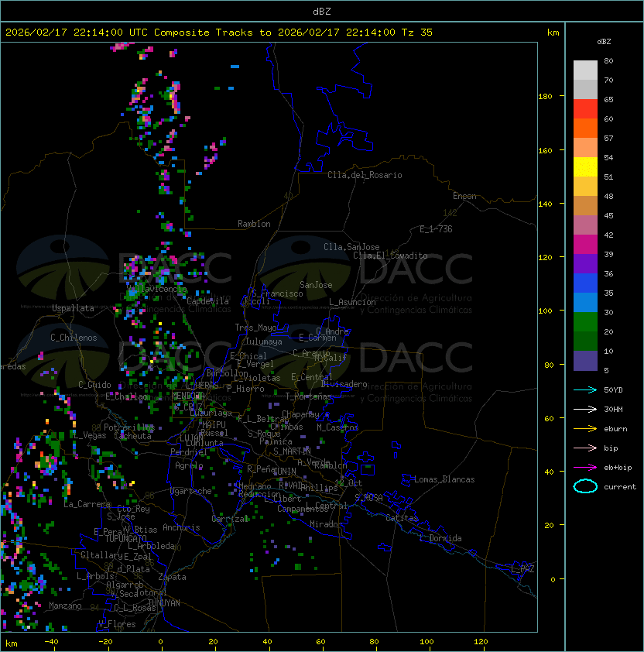This screenshot has height=652, width=644.
Task: Click the cyan ellipse 'current' legend symbol
Action: (585, 486)
